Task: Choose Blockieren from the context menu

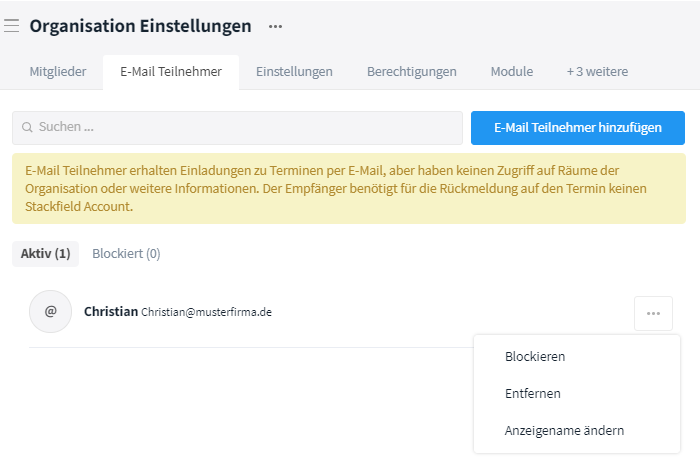Action: (535, 356)
